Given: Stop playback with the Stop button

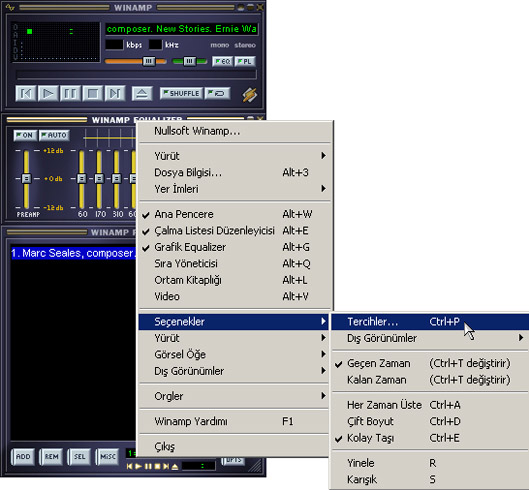Looking at the screenshot, I should [x=92, y=93].
